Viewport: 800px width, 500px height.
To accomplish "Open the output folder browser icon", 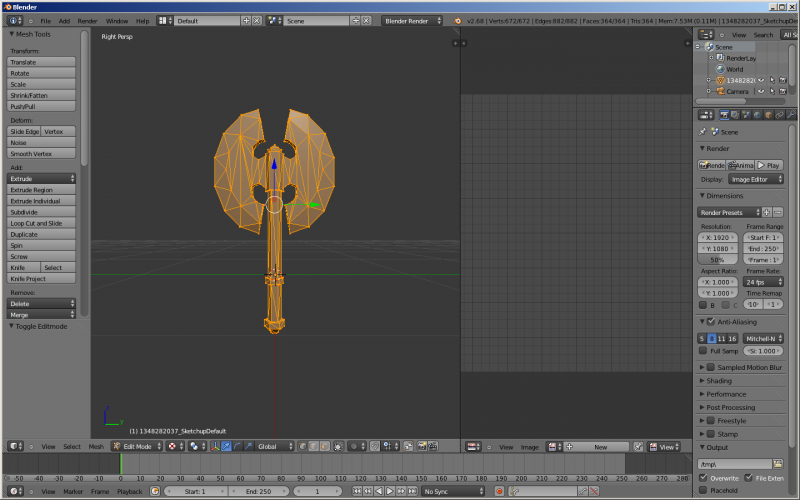I will coord(778,464).
